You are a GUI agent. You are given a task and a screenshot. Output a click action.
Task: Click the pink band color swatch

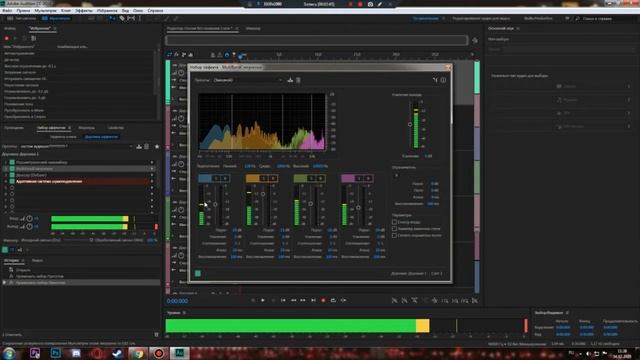click(x=348, y=178)
